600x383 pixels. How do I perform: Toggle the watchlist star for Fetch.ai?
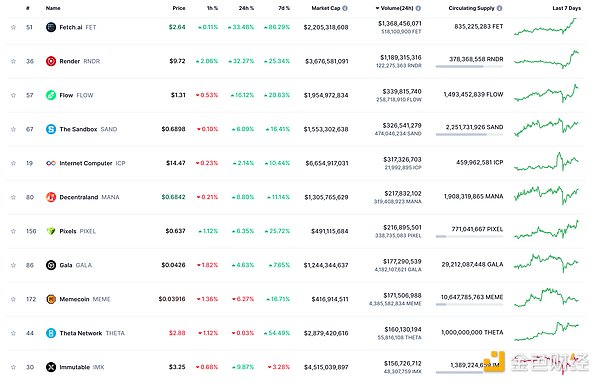tap(13, 27)
